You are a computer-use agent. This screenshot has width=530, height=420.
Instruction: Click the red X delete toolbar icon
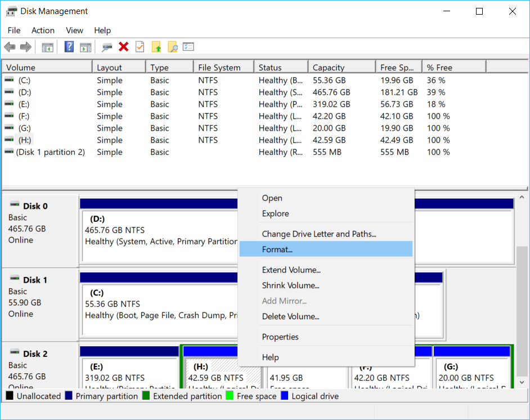click(123, 47)
